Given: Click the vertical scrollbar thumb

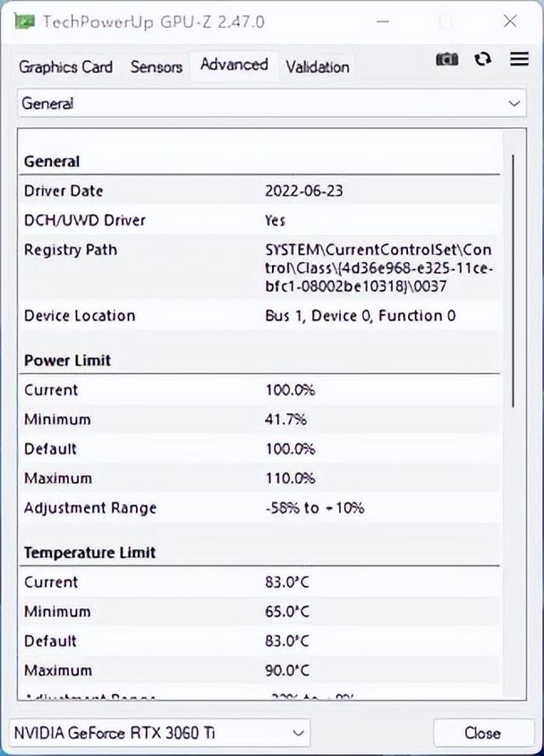Looking at the screenshot, I should tap(513, 281).
